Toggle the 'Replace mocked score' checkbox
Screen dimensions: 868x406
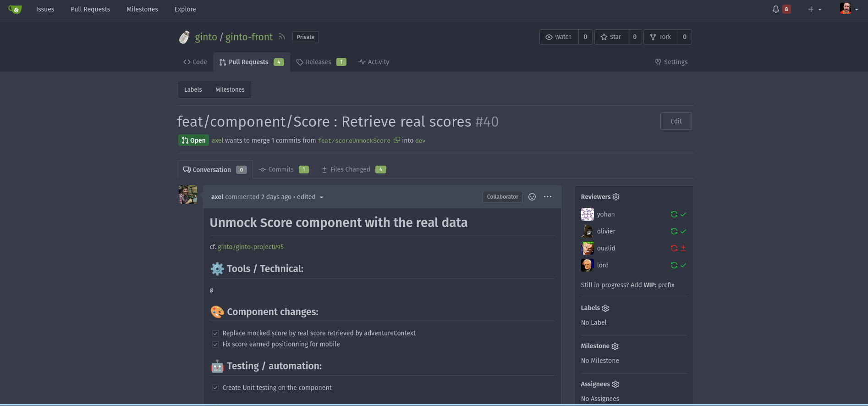tap(215, 334)
